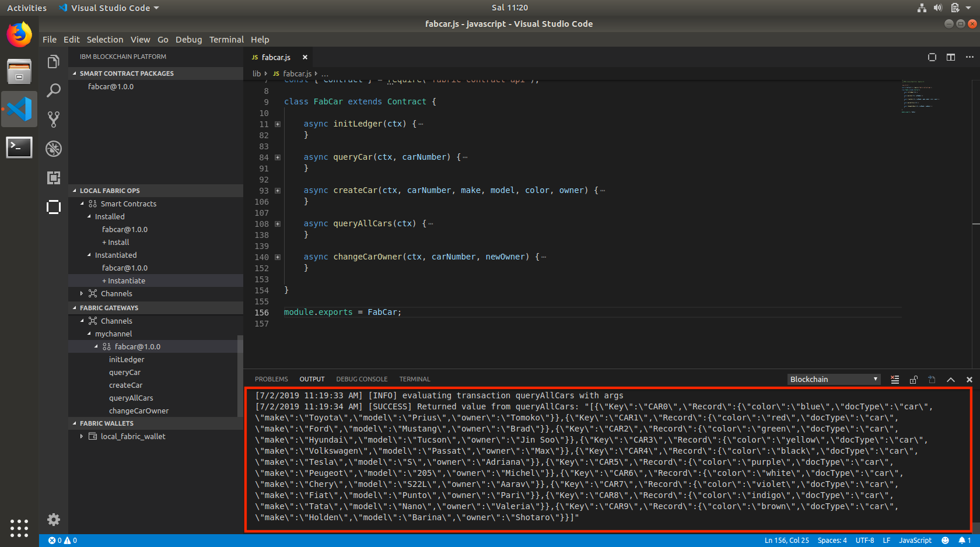Collapse Fabric Wallets section
This screenshot has width=980, height=547.
[x=156, y=423]
